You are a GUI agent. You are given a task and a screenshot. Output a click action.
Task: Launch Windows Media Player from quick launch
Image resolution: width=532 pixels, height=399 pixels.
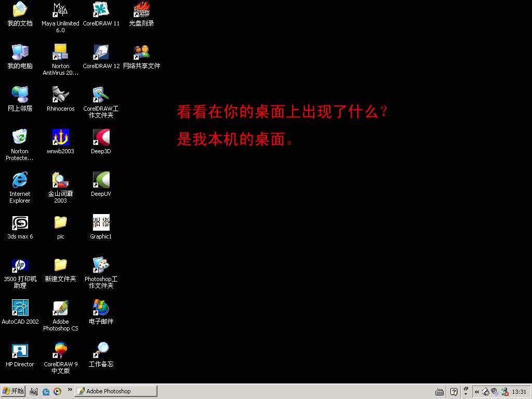coord(57,392)
